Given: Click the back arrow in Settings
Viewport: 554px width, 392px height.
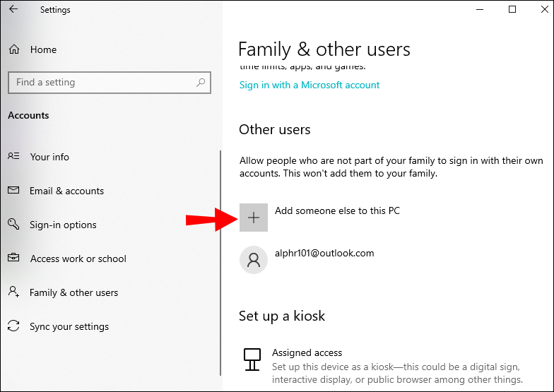Looking at the screenshot, I should (x=13, y=10).
